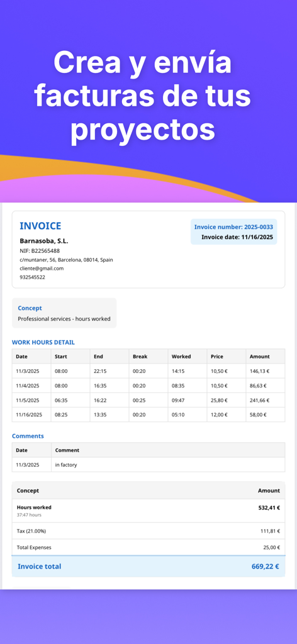Click start time 08:25
Viewport: 297px width, 644px height.
[x=61, y=415]
